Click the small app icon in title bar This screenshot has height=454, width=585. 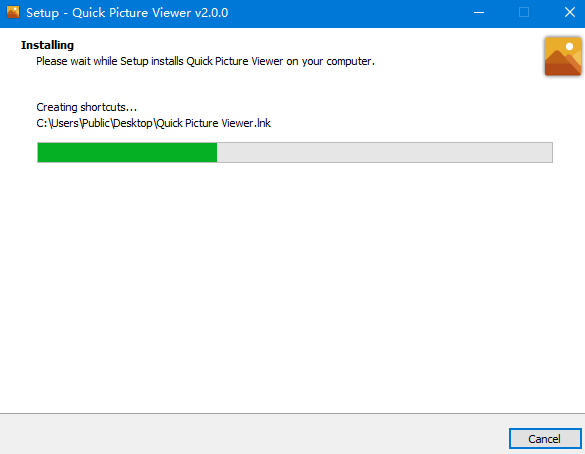pyautogui.click(x=13, y=12)
